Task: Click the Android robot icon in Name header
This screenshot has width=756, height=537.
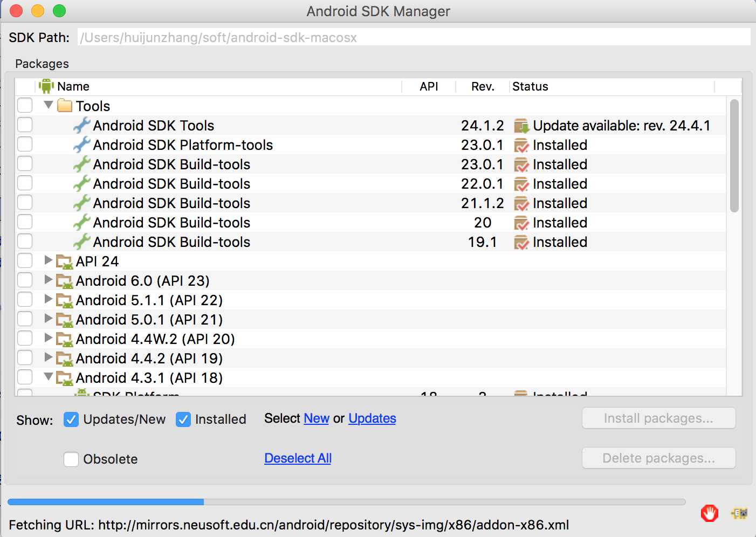Action: point(46,86)
